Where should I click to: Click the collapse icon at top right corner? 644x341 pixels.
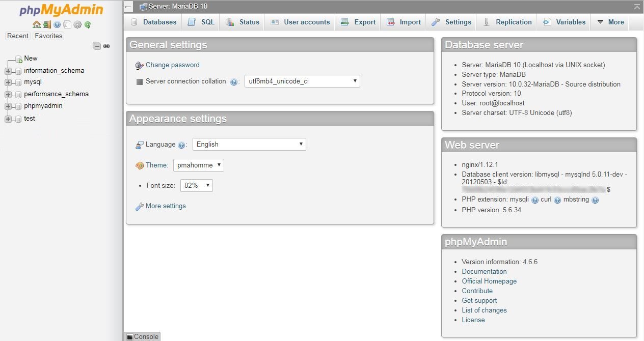pos(637,7)
